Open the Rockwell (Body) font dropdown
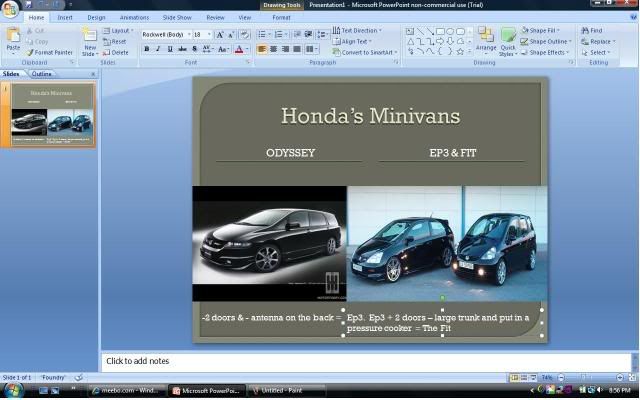640x400 pixels. [x=189, y=35]
